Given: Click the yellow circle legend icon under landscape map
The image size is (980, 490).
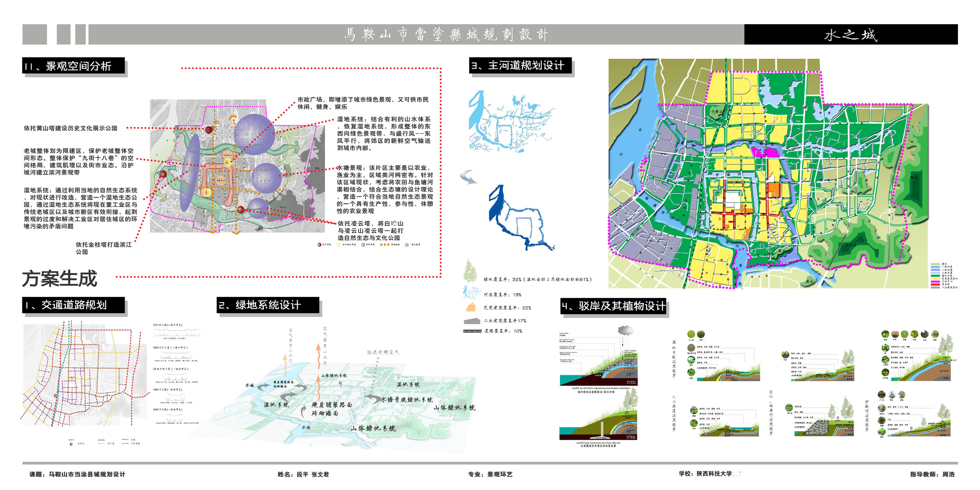Looking at the screenshot, I should [x=338, y=245].
